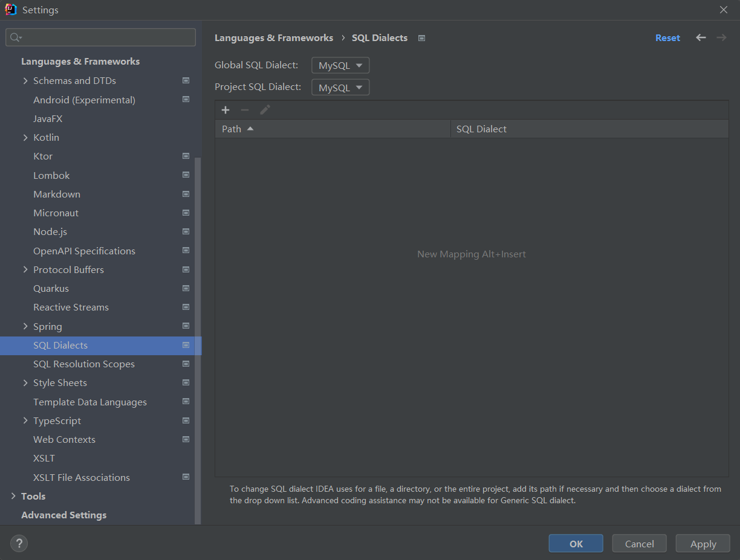
Task: Click project icon next to Web Contexts
Action: pos(186,439)
